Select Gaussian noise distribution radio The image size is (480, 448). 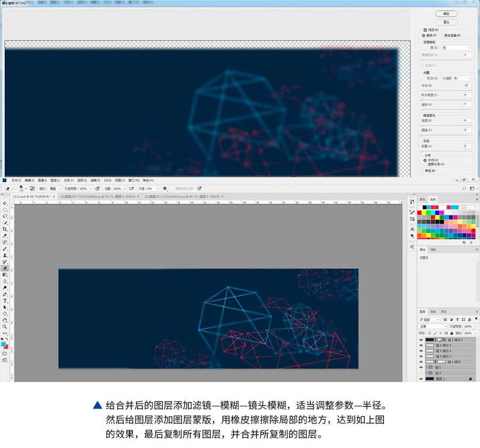(425, 164)
